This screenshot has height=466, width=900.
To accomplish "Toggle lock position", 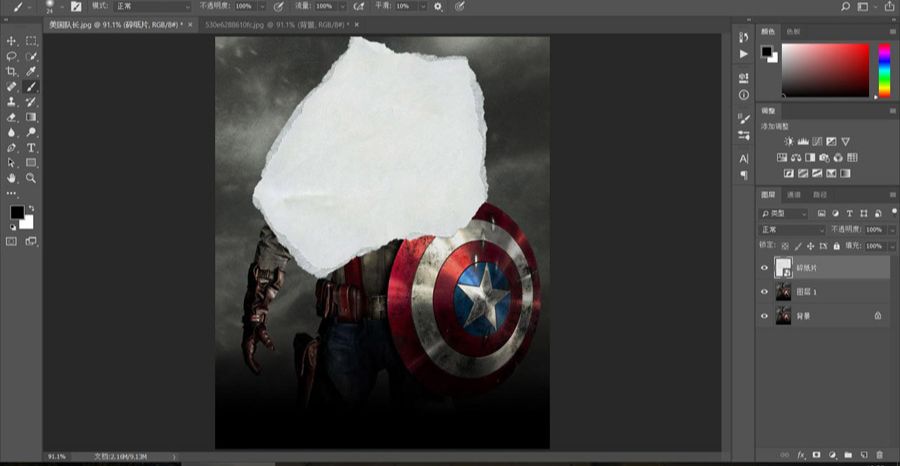I will [x=810, y=246].
